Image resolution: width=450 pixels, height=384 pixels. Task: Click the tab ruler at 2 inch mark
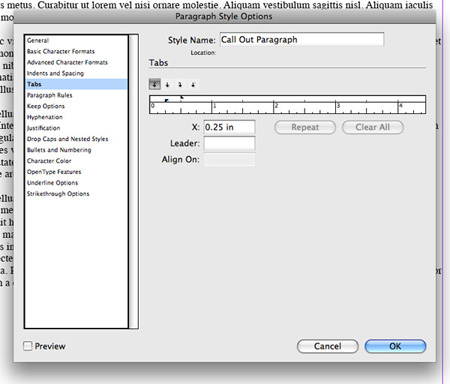click(x=274, y=107)
